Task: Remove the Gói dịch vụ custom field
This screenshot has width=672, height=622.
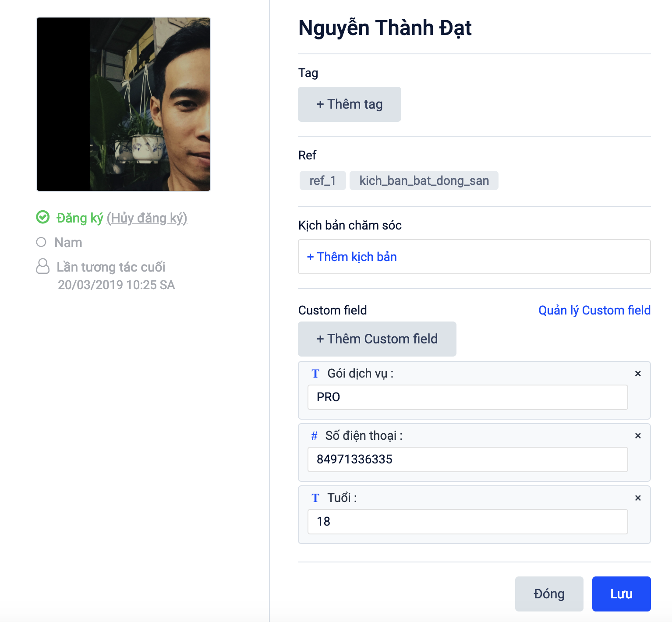Action: 638,374
